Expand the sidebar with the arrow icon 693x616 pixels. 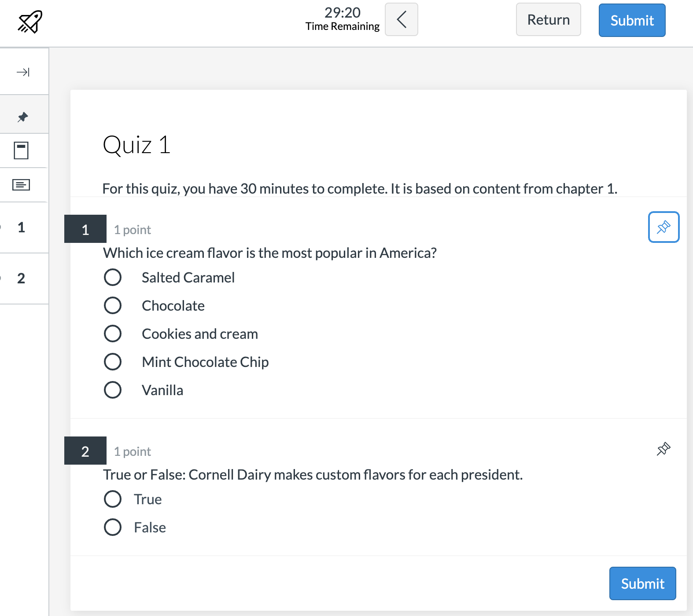(23, 72)
